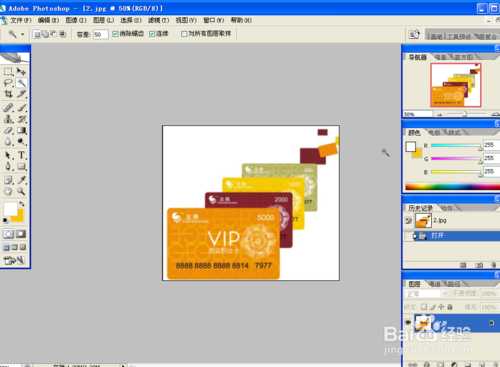Select the Healing Brush tool
The width and height of the screenshot is (500, 367).
click(x=8, y=108)
